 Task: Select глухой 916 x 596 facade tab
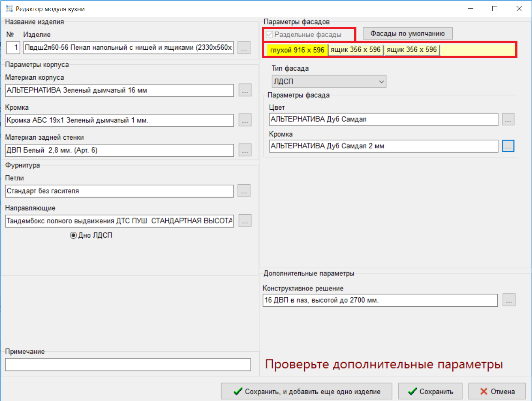(297, 50)
